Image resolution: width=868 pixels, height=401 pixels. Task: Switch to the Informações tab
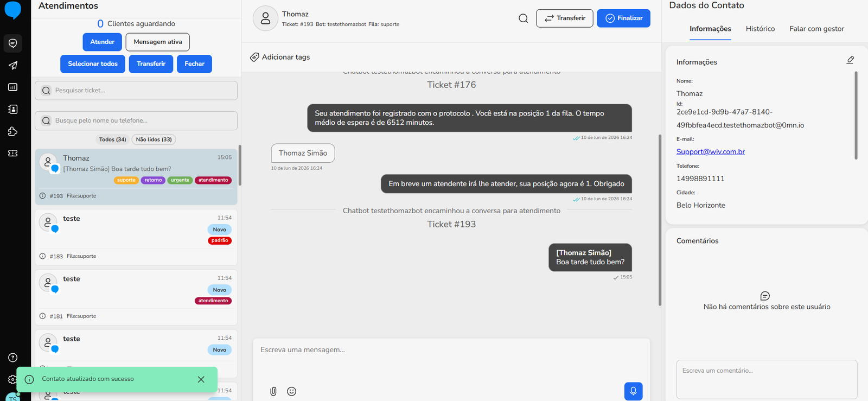pos(710,29)
